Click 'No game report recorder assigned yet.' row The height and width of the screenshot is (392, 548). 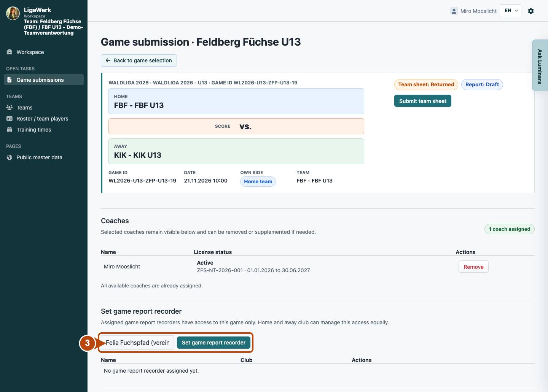click(x=318, y=371)
